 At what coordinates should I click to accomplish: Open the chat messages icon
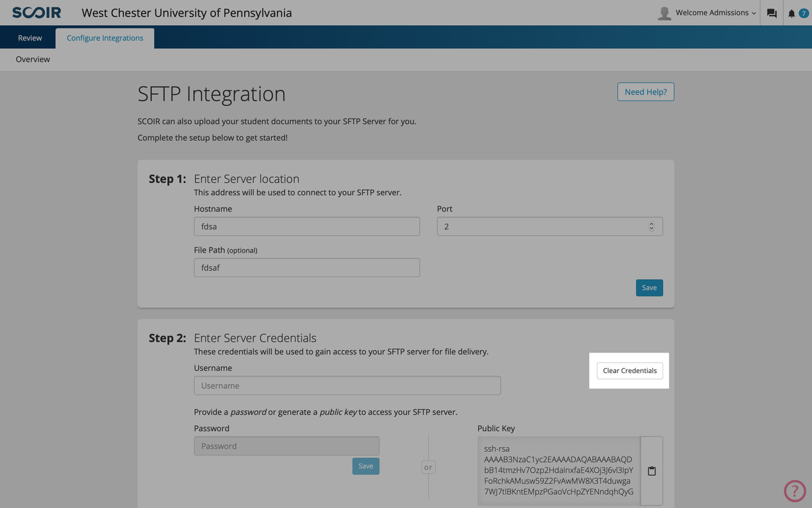pos(772,13)
